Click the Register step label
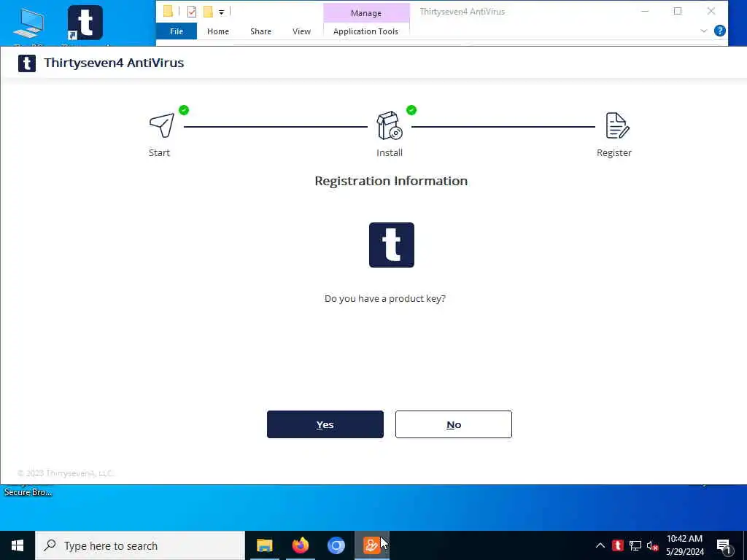747x560 pixels. (x=614, y=153)
